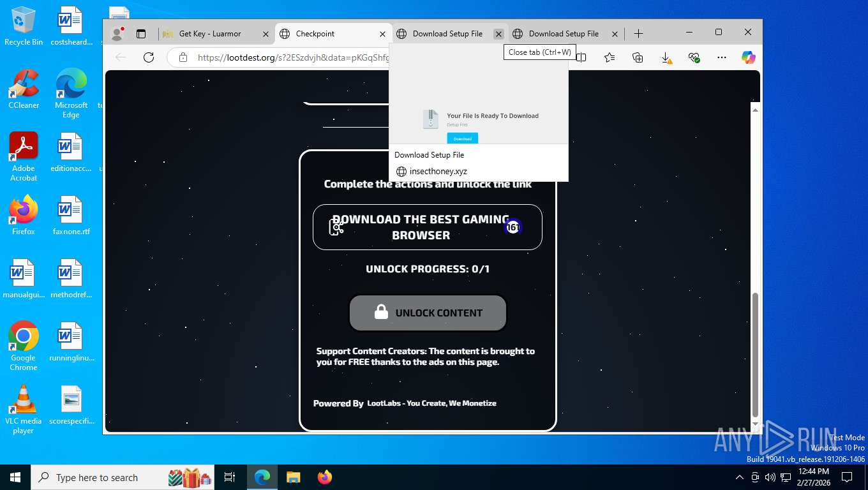Image resolution: width=868 pixels, height=490 pixels.
Task: Open the tab actions menu icon
Action: 141,34
